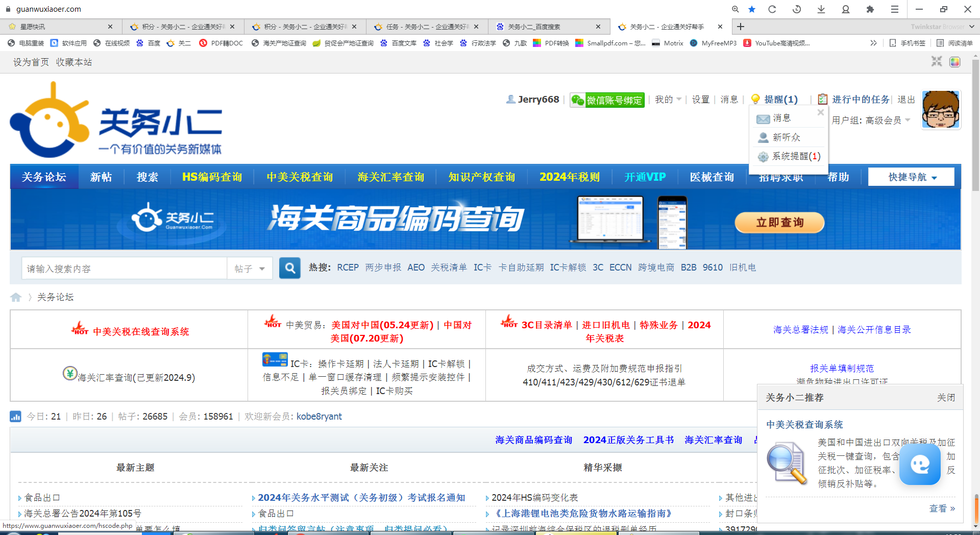Open the 海关总署法规 link
The height and width of the screenshot is (535, 980).
tap(800, 329)
